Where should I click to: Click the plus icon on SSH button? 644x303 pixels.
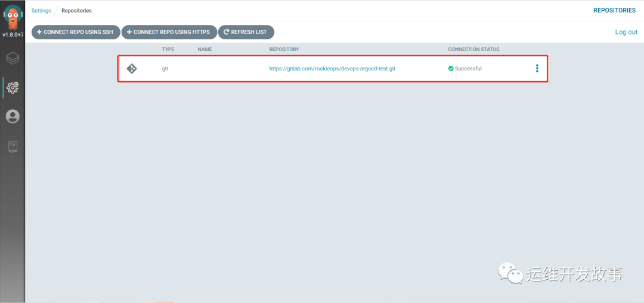tap(39, 32)
